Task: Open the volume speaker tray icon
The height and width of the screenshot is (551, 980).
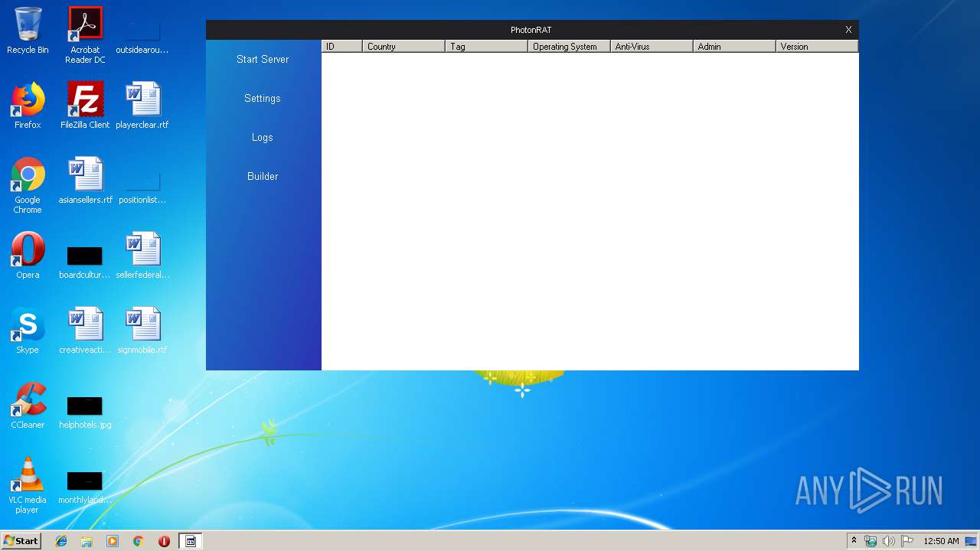Action: pyautogui.click(x=889, y=541)
